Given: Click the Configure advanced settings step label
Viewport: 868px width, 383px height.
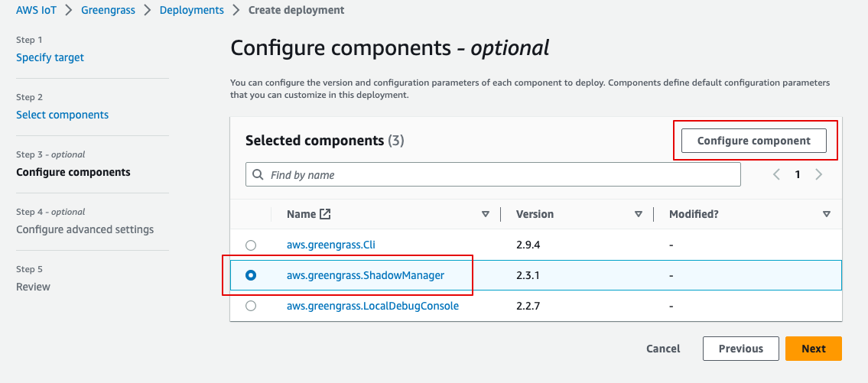Looking at the screenshot, I should 85,229.
